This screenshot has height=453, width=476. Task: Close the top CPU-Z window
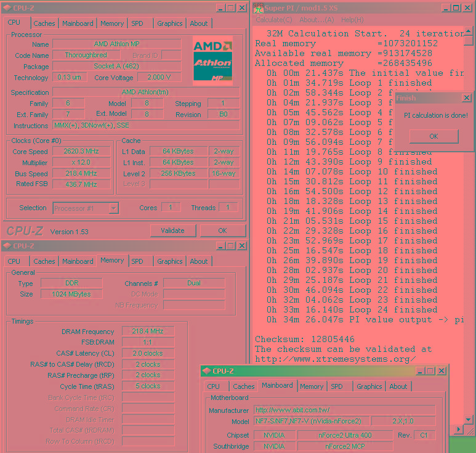[x=241, y=8]
